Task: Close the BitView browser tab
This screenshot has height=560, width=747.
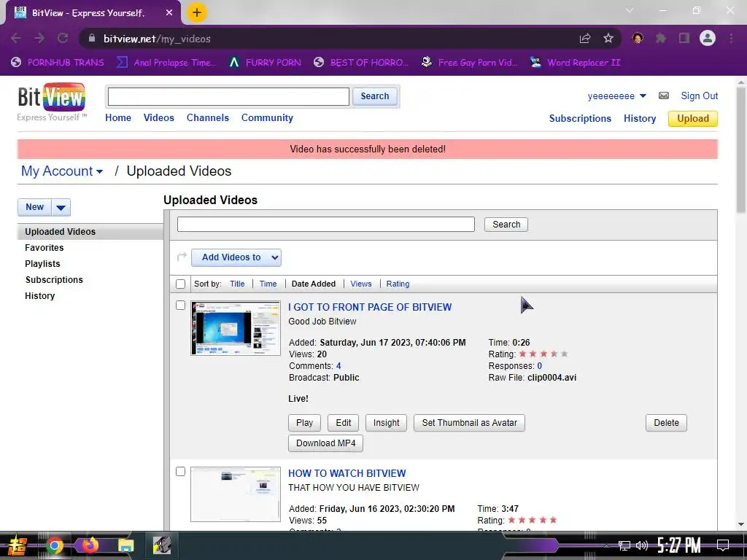Action: point(169,13)
